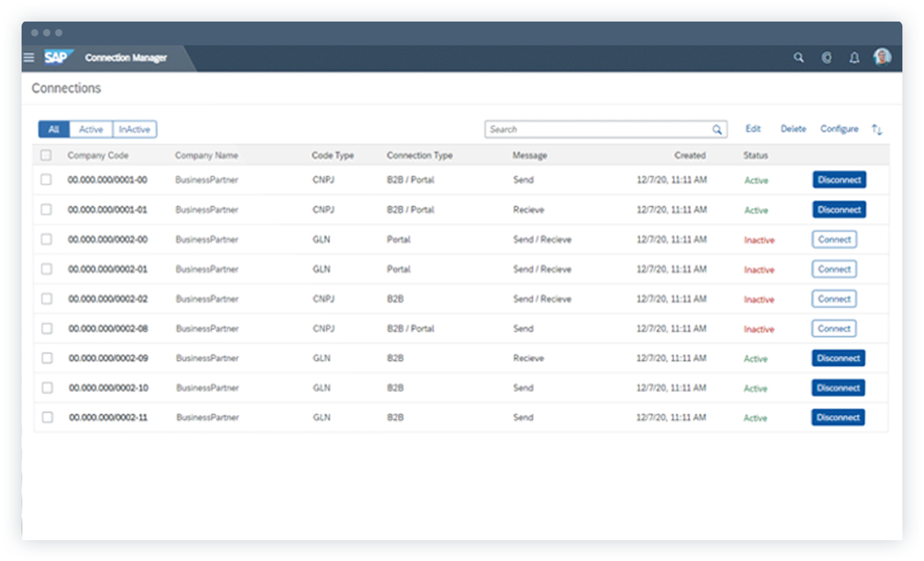
Task: Select the All filter tab
Action: [53, 129]
